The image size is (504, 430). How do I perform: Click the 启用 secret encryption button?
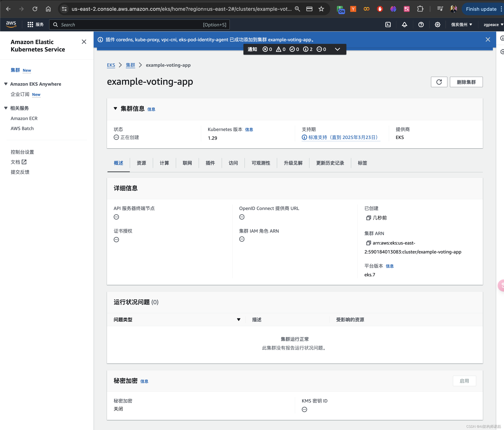pos(464,381)
